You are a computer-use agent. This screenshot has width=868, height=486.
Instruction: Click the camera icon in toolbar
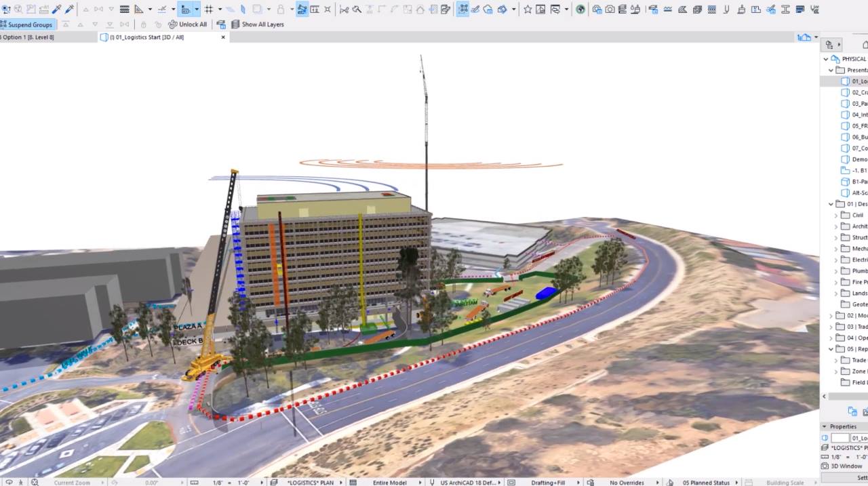coord(610,9)
